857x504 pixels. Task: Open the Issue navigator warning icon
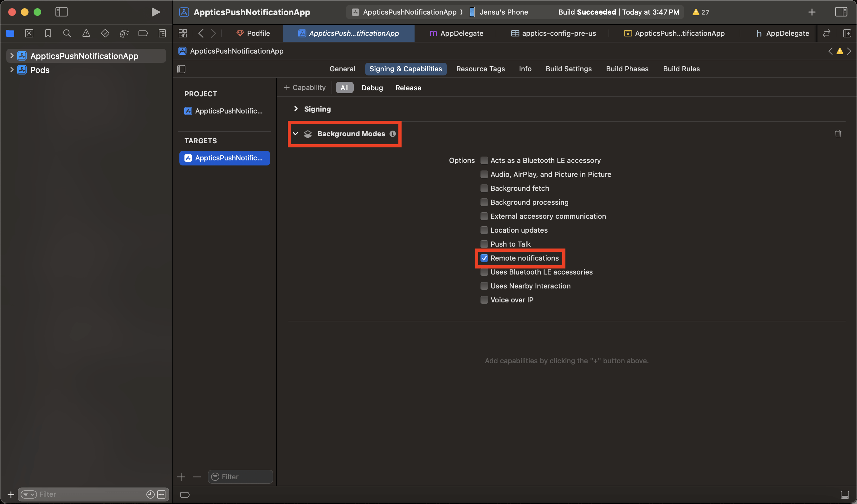(x=86, y=33)
